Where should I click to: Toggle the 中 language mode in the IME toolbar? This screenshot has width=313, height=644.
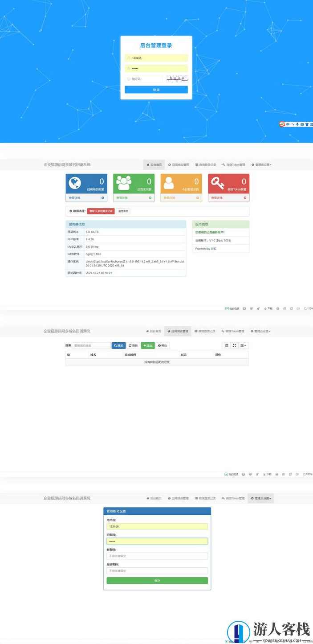coord(288,124)
